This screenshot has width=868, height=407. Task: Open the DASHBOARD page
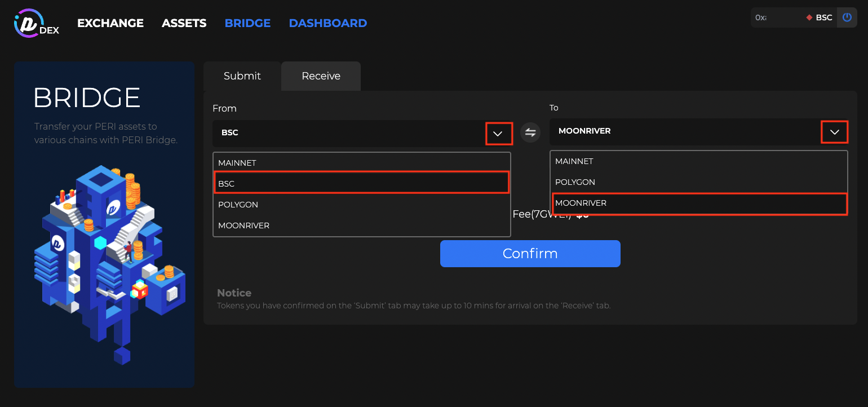(x=328, y=23)
